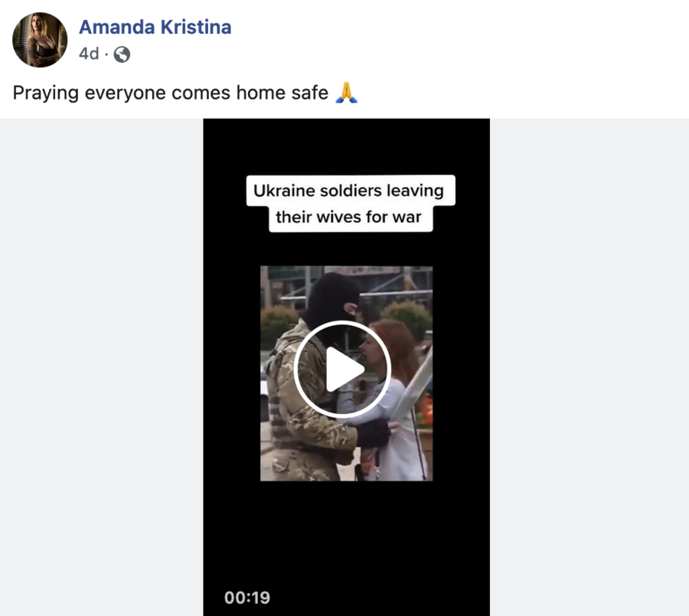Viewport: 689px width, 616px height.
Task: Select the 'Praying everyone comes home safe' post text
Action: (x=171, y=93)
